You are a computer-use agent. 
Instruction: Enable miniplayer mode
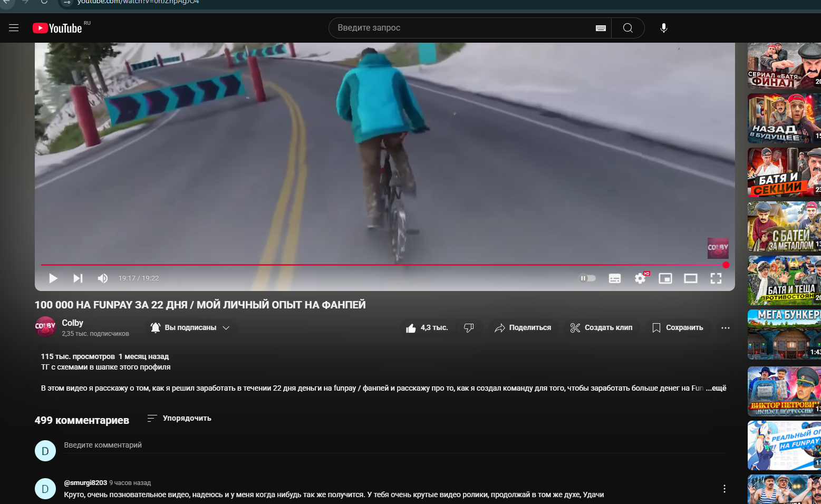coord(665,278)
